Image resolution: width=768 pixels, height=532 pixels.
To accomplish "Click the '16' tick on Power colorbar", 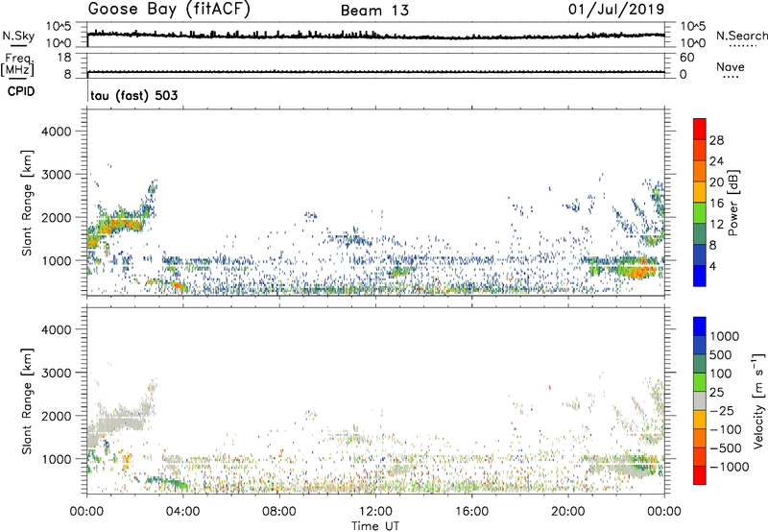I will (716, 204).
